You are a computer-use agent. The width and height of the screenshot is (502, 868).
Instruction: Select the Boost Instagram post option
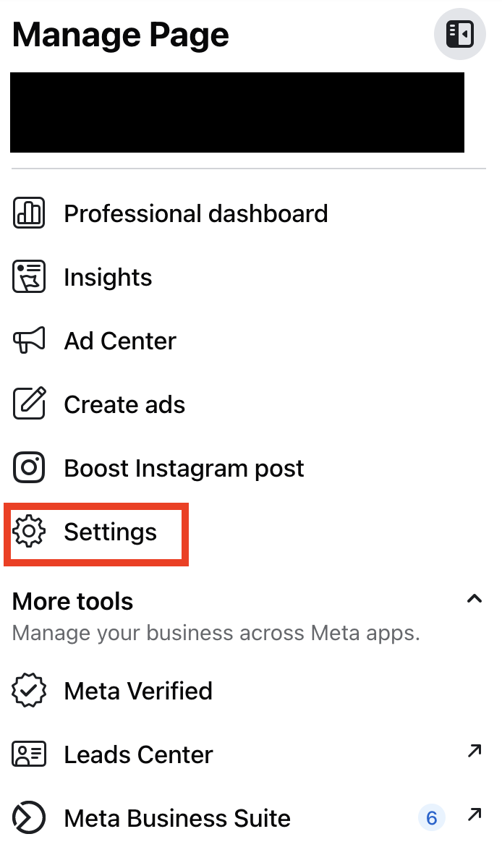pyautogui.click(x=184, y=468)
